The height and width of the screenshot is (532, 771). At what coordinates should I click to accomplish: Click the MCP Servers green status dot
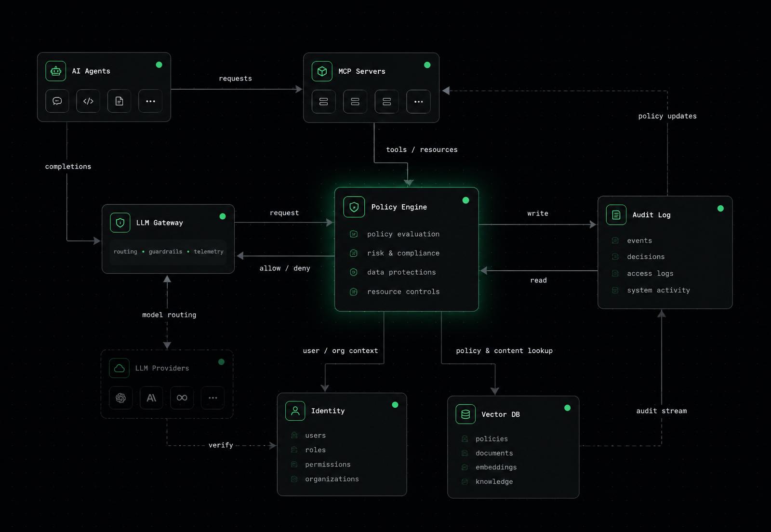(427, 65)
